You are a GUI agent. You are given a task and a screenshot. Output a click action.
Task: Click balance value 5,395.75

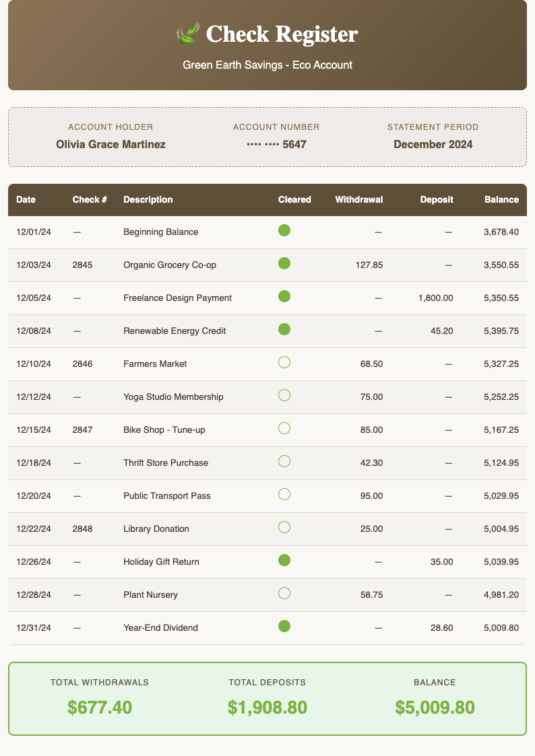501,331
